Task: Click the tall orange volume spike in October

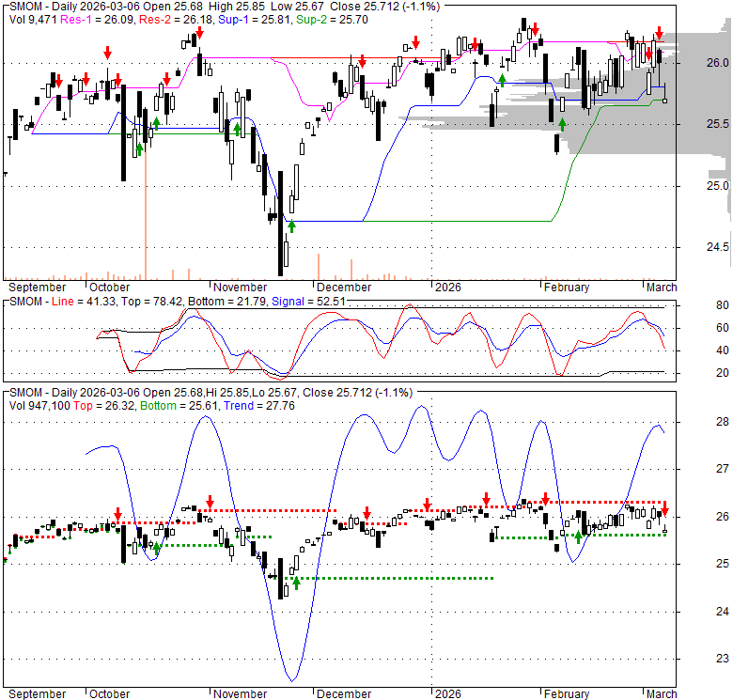Action: pyautogui.click(x=146, y=226)
